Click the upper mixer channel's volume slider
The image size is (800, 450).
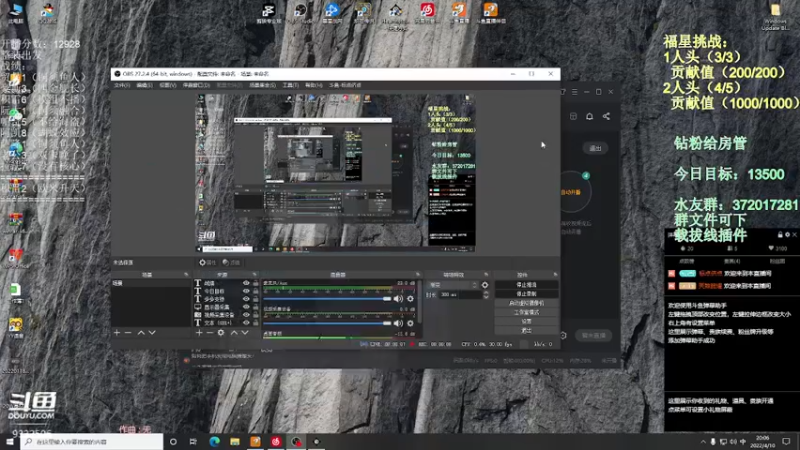tap(327, 299)
